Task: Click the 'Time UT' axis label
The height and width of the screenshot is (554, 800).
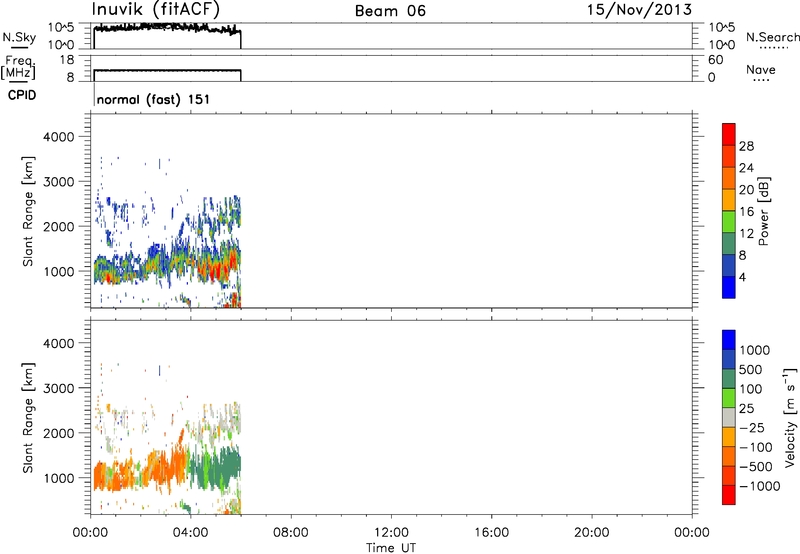Action: (391, 548)
